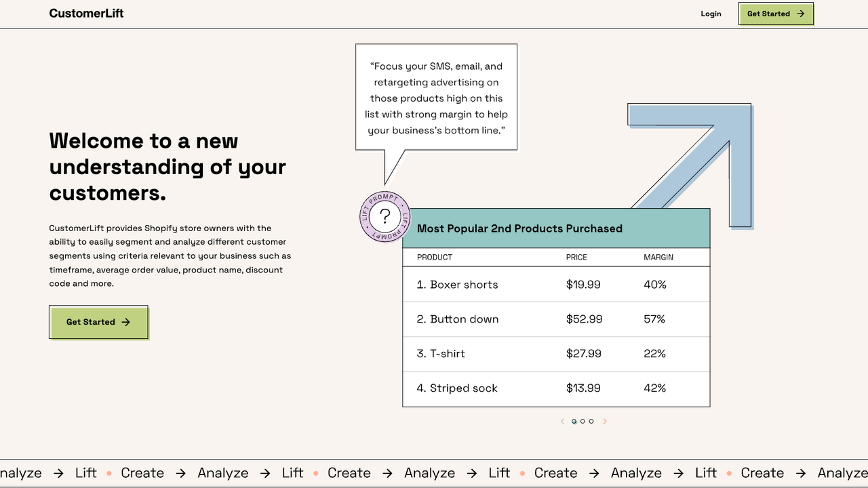Select the third carousel dot indicator
This screenshot has height=488, width=868.
[591, 422]
